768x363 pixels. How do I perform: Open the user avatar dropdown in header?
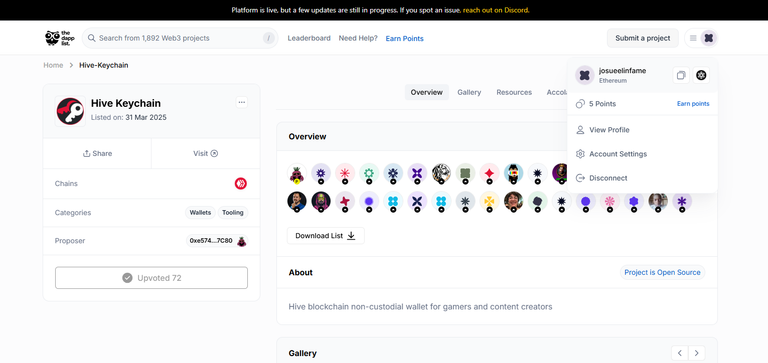708,38
